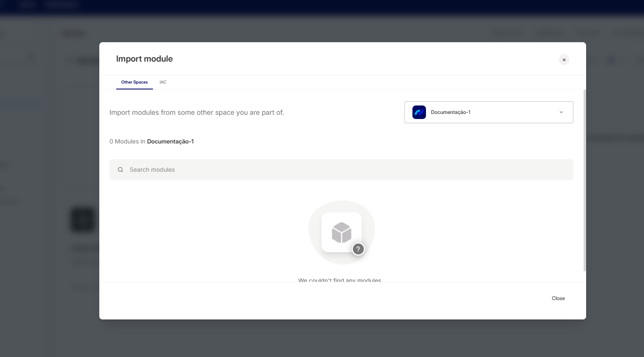Screen dimensions: 644x357
Task: Click the dark blurred thumbnail behind the modal
Action: (83, 219)
